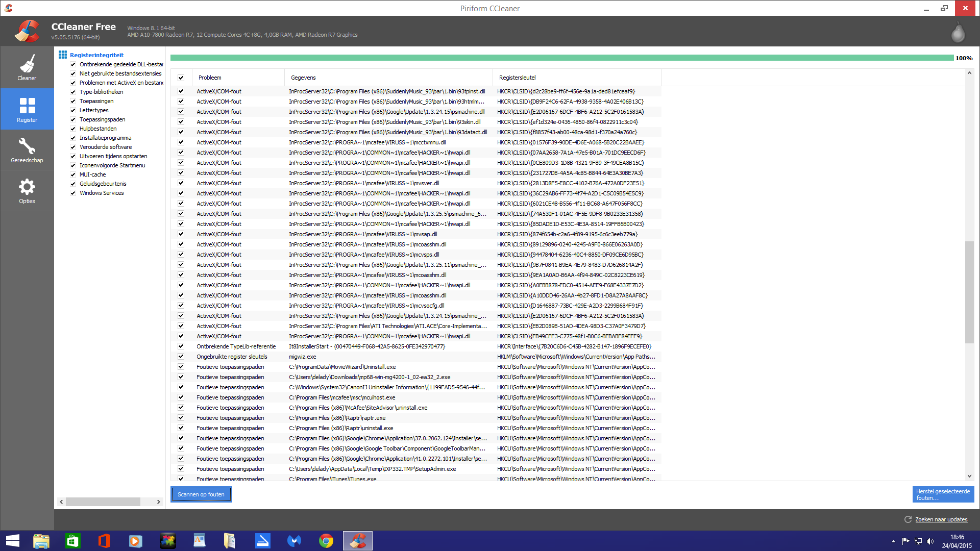Click left panel scroll-left arrow
The height and width of the screenshot is (551, 980).
pyautogui.click(x=61, y=502)
